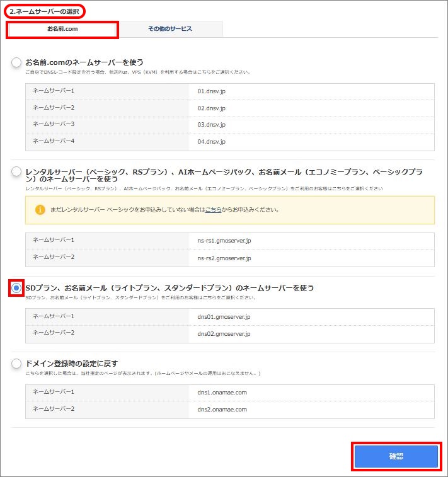
Task: Click the SDプラン、お名前メール option label text
Action: (x=169, y=288)
